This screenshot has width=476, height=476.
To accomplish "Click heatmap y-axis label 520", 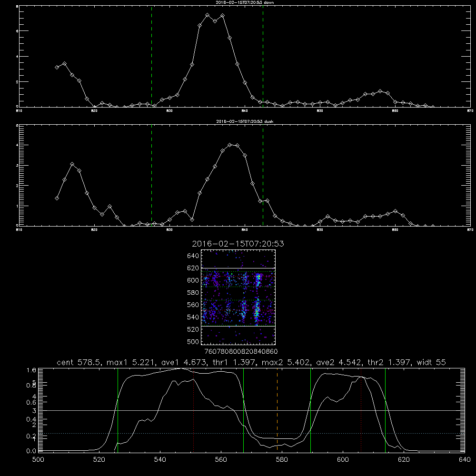I will tap(193, 329).
